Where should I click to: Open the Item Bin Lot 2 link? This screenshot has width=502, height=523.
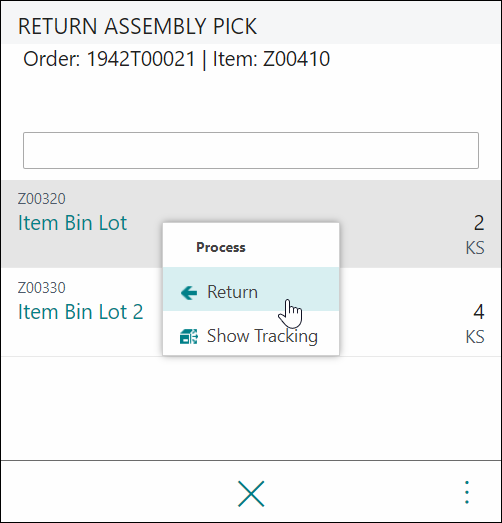pos(80,312)
